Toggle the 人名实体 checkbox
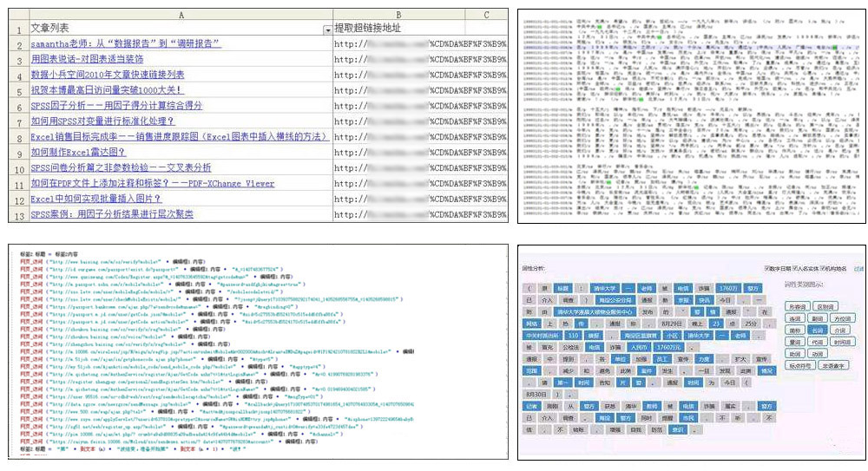This screenshot has height=471, width=868. pos(795,268)
